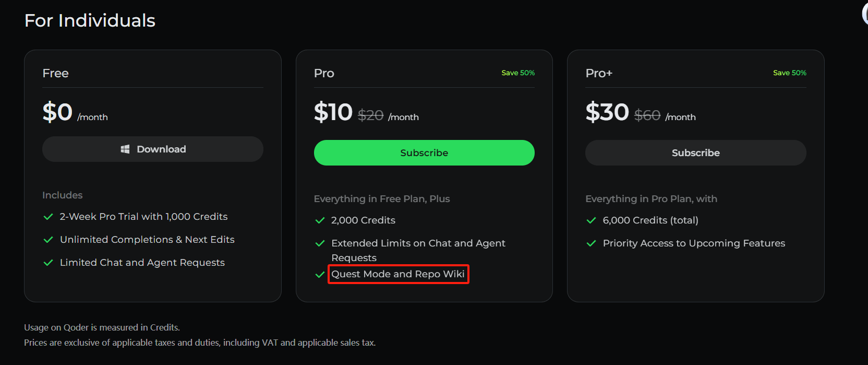This screenshot has height=365, width=868.
Task: Click the checkmark next to 2,000 Credits
Action: pos(320,220)
